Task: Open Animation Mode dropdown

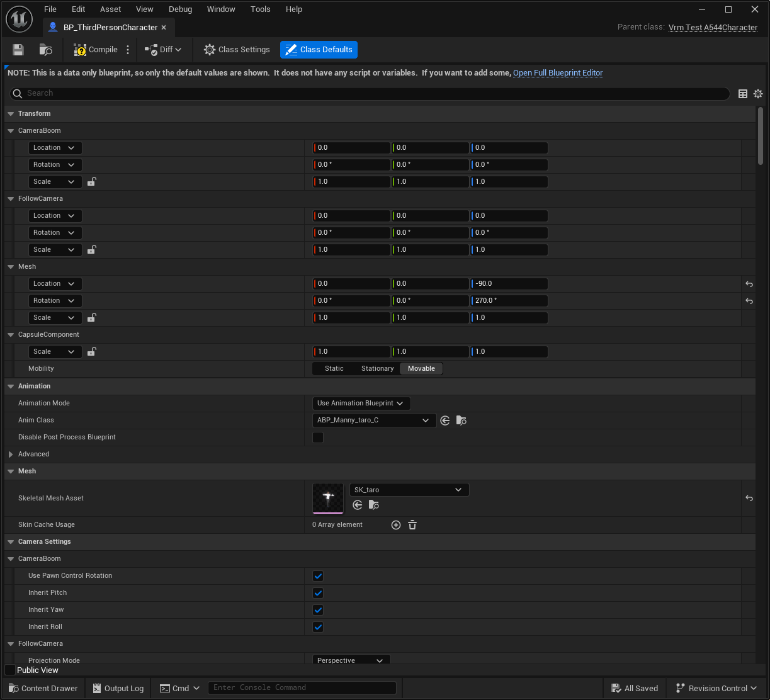Action: click(361, 404)
